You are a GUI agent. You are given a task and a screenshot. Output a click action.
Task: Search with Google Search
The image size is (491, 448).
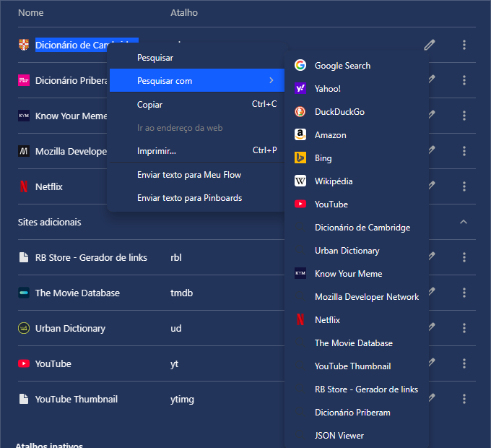[357, 65]
